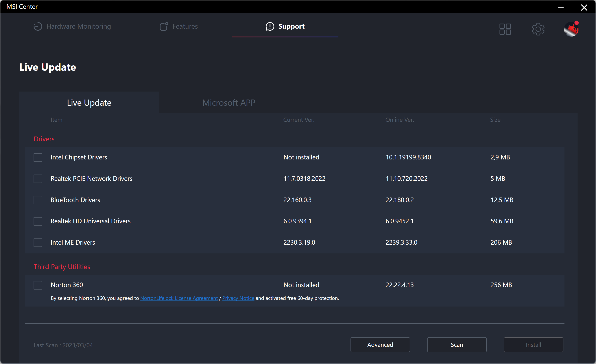Click the MSI dragon profile avatar
The width and height of the screenshot is (596, 364).
click(571, 29)
